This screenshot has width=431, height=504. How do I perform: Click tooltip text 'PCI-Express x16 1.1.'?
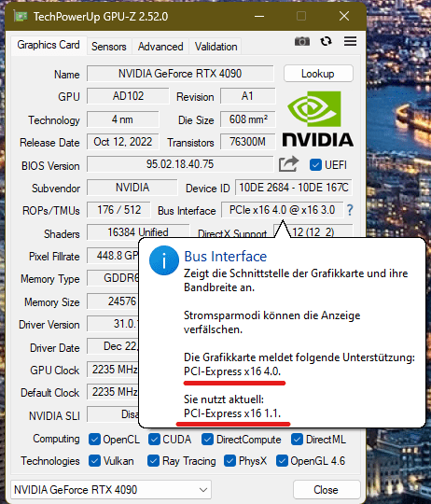point(232,413)
